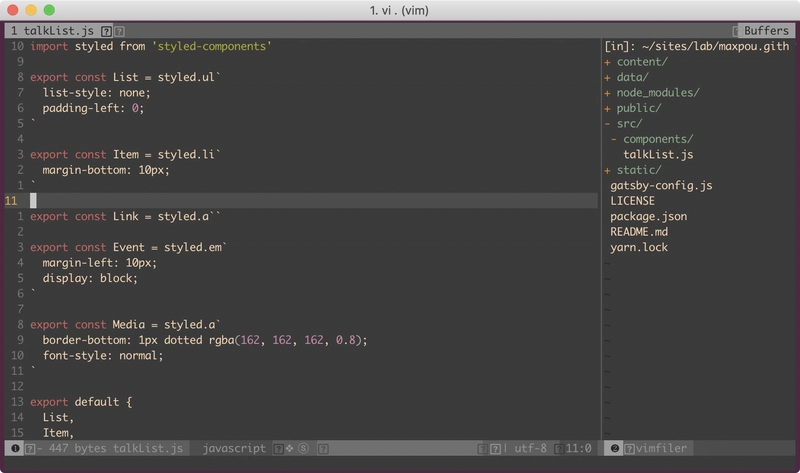Open talkList.js in the file tree

[658, 155]
